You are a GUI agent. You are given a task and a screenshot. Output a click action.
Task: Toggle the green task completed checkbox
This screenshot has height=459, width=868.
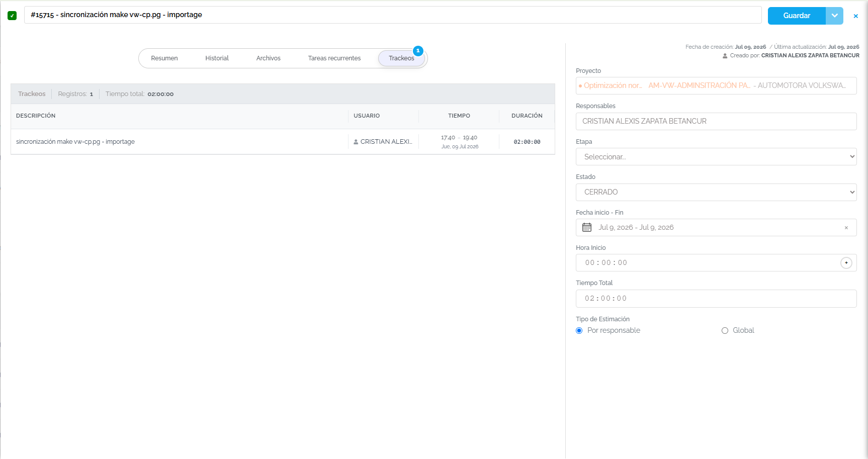[x=12, y=16]
